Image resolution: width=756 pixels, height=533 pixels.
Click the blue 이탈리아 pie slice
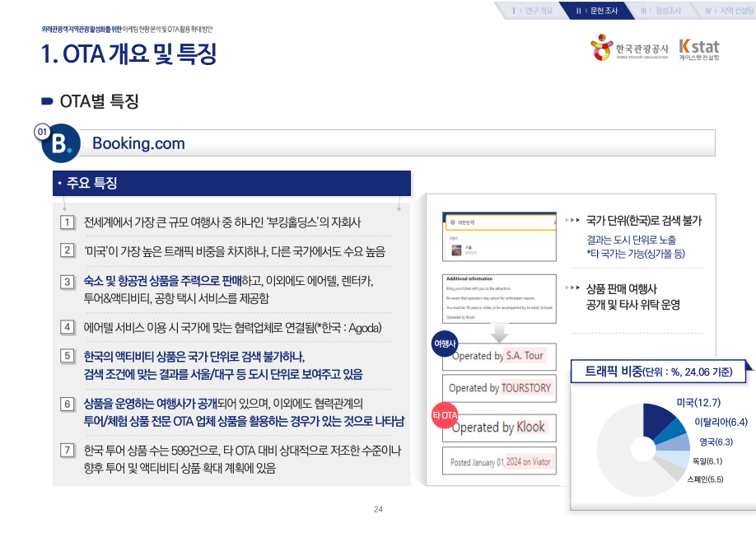pyautogui.click(x=671, y=431)
